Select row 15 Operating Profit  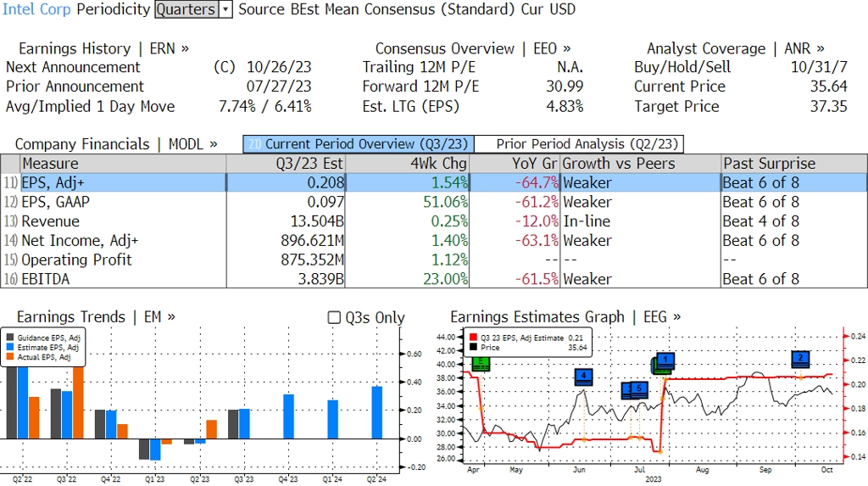tap(434, 260)
